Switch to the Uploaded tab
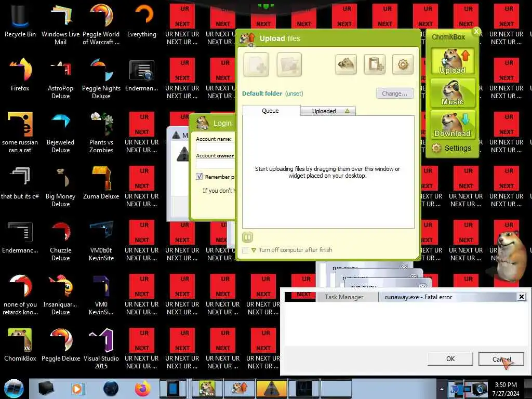 coord(328,111)
